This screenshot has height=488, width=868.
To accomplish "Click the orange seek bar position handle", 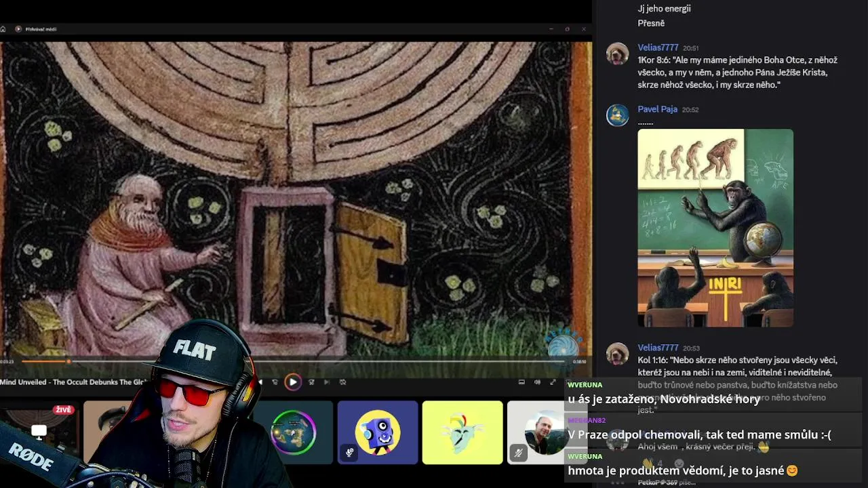I will [68, 362].
